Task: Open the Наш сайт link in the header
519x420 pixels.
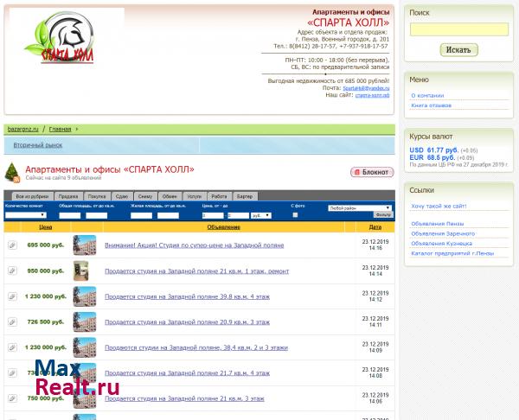Action: coord(372,95)
